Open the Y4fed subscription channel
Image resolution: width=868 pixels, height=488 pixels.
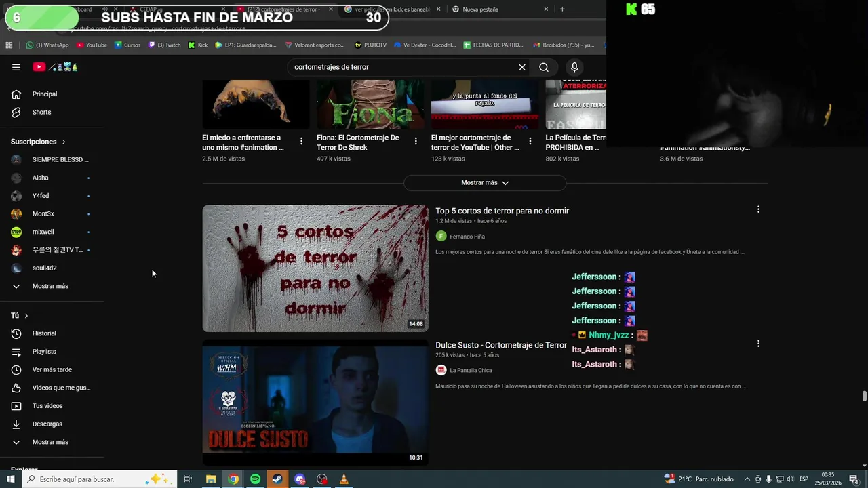click(52, 196)
